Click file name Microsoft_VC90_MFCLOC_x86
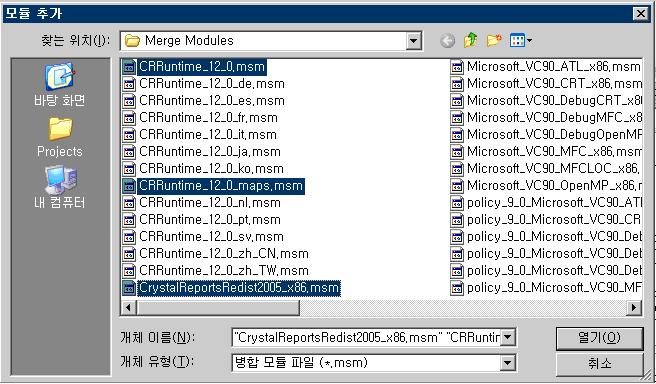Screen dimensions: 656x384 coord(554,169)
